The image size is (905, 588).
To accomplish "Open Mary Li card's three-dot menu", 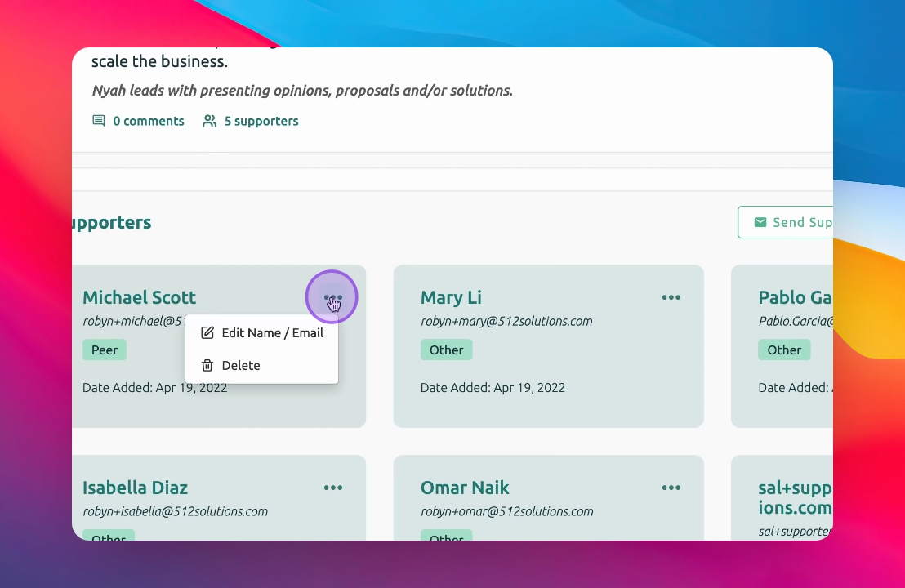I will pyautogui.click(x=671, y=297).
